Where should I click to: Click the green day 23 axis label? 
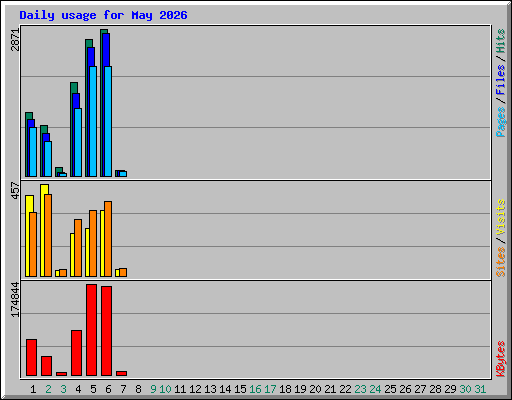(360, 389)
